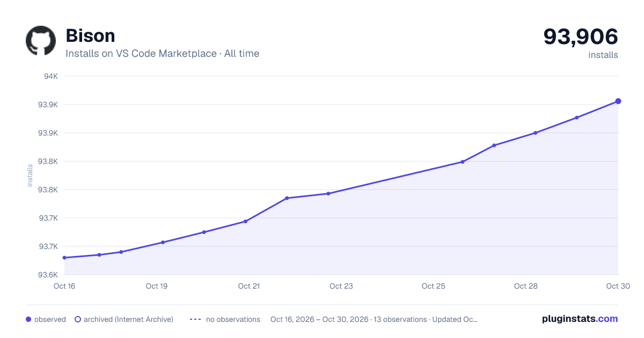Open the pluginstats.com link

580,319
